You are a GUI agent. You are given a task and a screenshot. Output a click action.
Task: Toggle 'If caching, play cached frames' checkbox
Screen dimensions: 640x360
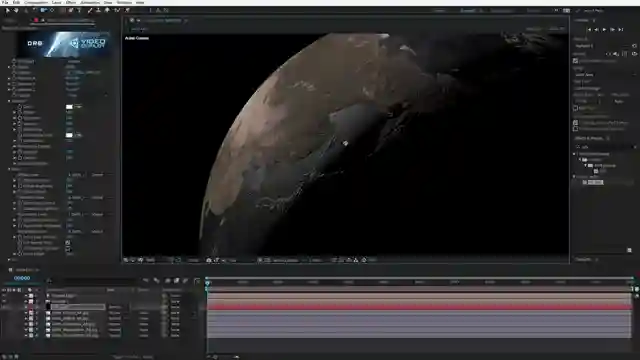576,122
